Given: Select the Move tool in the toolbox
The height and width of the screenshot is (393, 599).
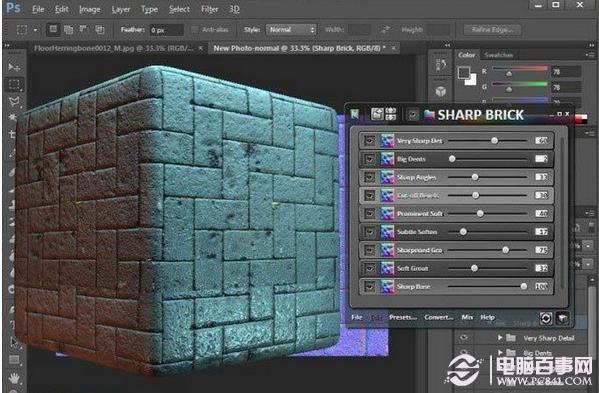Looking at the screenshot, I should 14,67.
